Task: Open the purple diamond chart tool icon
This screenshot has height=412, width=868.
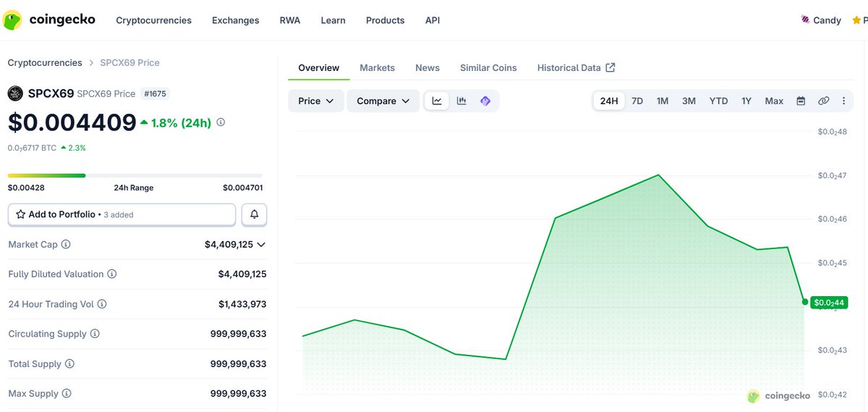Action: click(485, 101)
